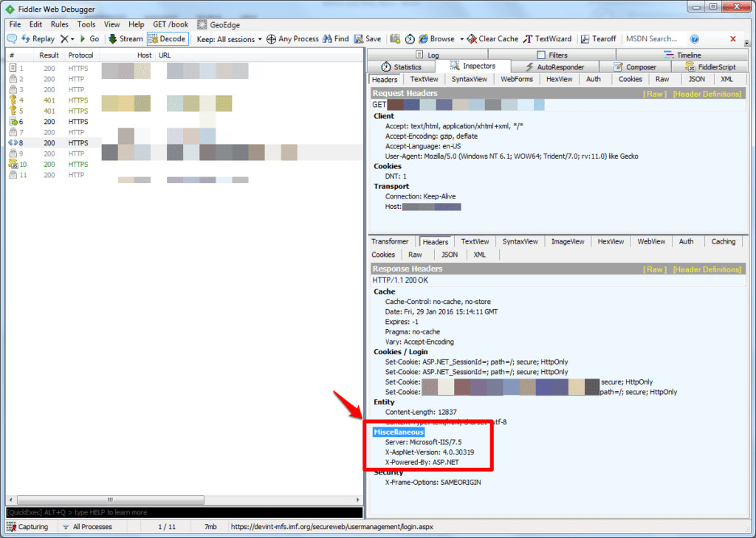Click the Raw link in Response Headers
The image size is (756, 538).
655,269
